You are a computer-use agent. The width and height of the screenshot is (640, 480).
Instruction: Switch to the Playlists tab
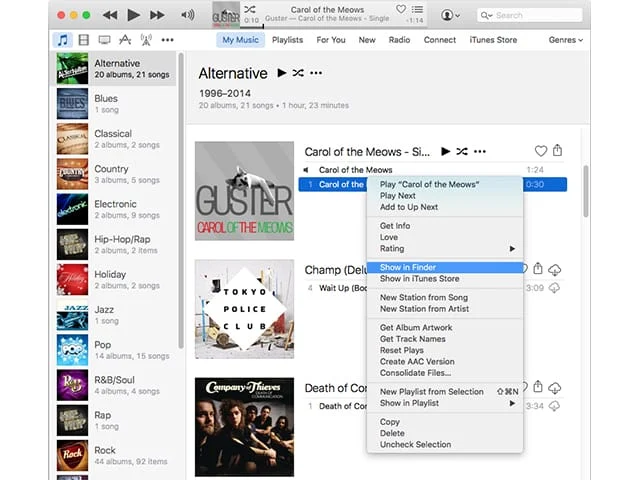tap(287, 40)
